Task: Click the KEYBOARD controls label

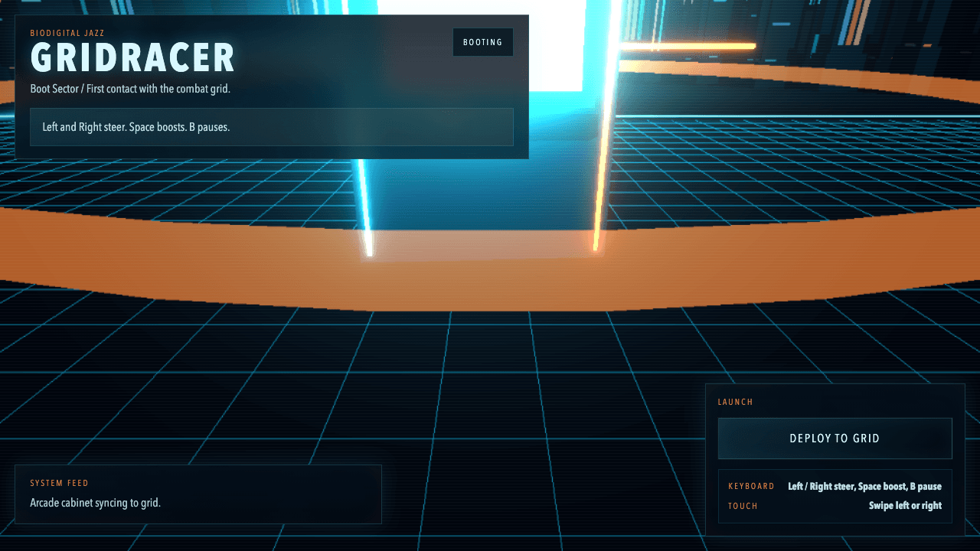Action: tap(751, 487)
